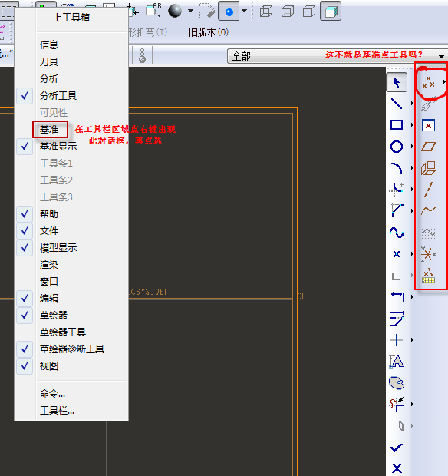The image size is (448, 476).
Task: Click the Datum Coordinate System tool
Action: click(x=428, y=254)
